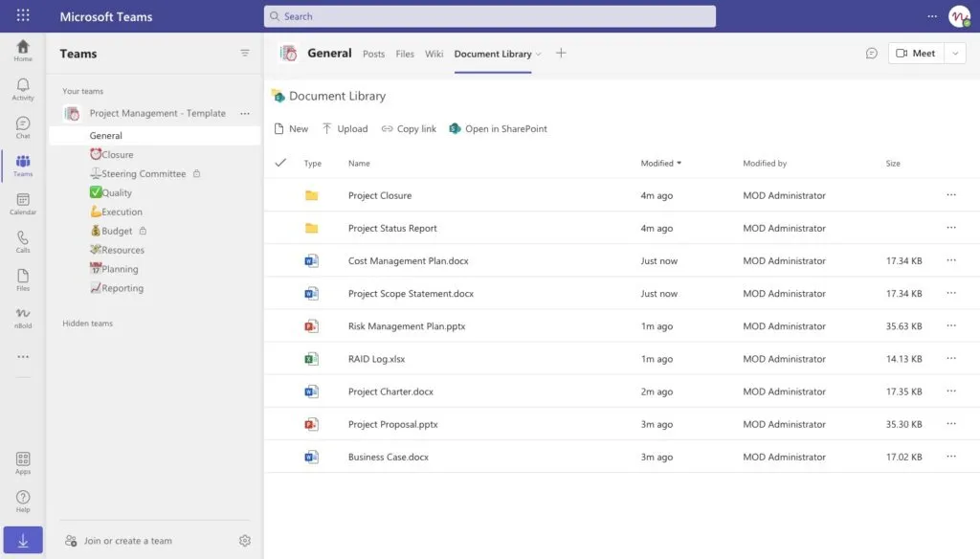Select the Document Library tab
Image resolution: width=980 pixels, height=559 pixels.
[x=493, y=54]
